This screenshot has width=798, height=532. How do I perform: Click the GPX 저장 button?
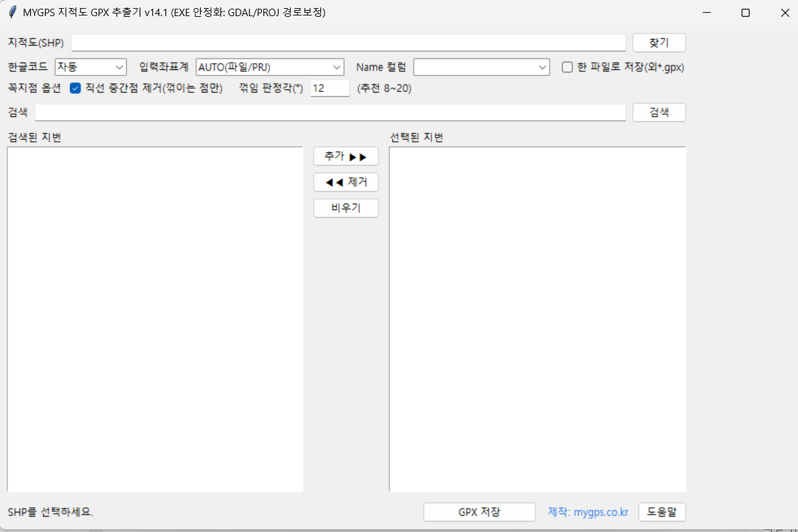[x=479, y=512]
